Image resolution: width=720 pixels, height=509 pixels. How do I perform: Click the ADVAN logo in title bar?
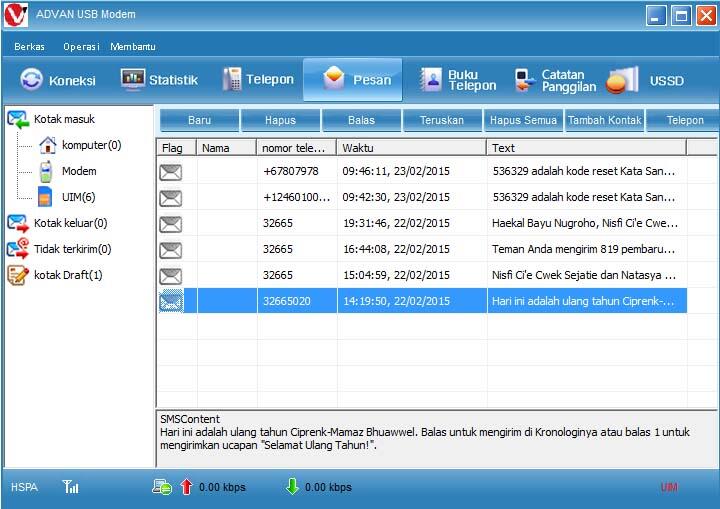coord(16,15)
